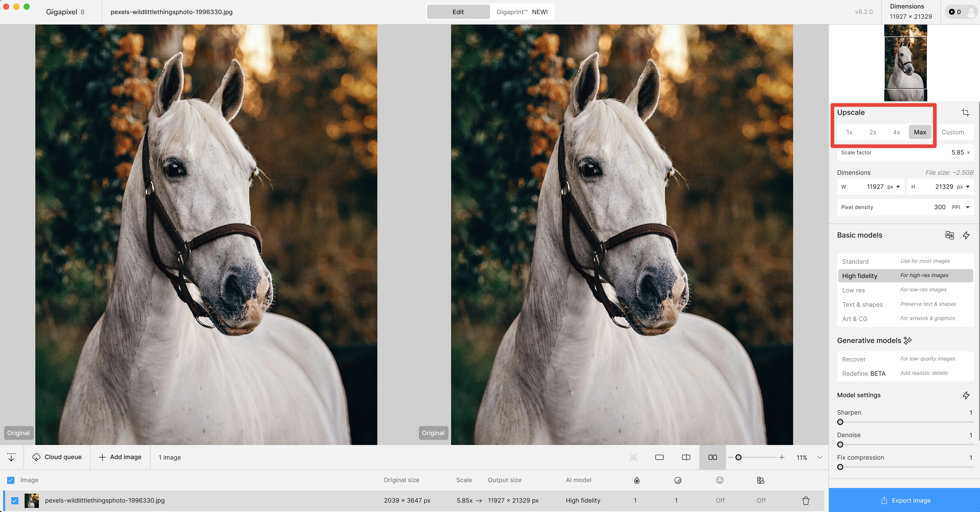Delete image with trash icon
Viewport: 980px width, 512px height.
click(806, 500)
